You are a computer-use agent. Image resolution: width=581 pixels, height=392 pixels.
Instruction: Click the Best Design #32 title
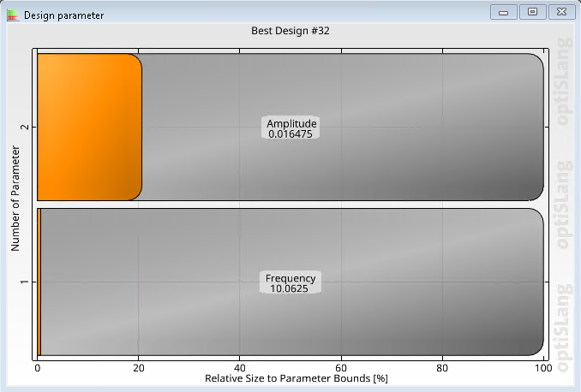[x=290, y=31]
